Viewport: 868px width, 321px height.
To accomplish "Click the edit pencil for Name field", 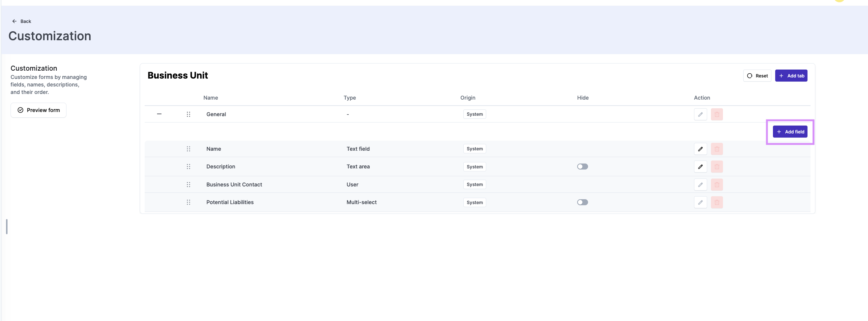I will click(700, 149).
